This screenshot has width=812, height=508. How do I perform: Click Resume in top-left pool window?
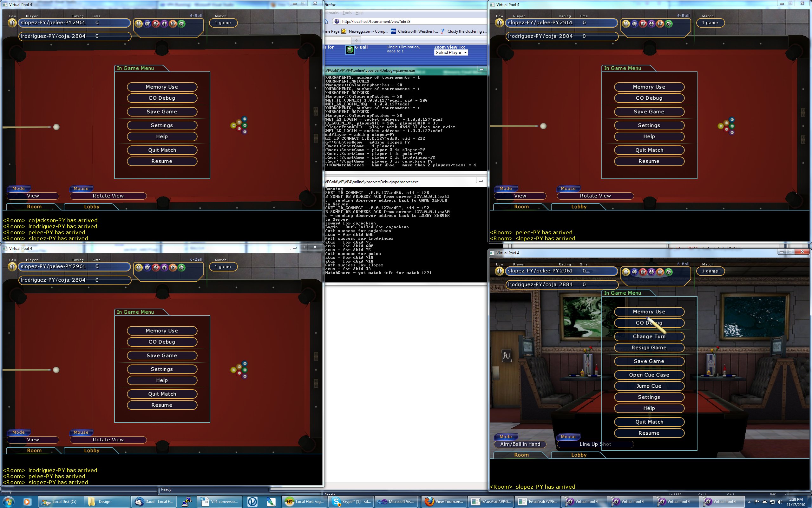point(162,161)
